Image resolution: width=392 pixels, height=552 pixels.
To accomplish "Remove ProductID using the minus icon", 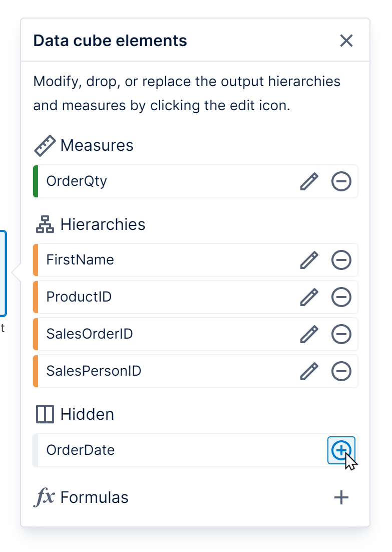I will pyautogui.click(x=341, y=297).
